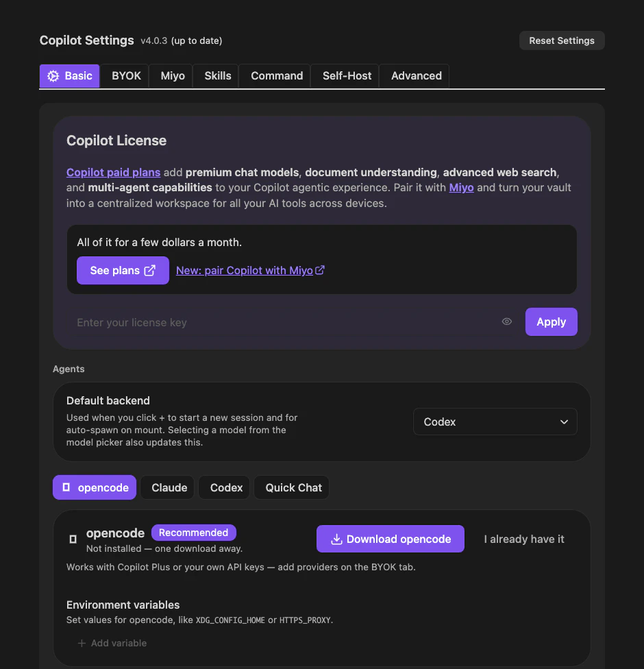Click the opencode logo icon in agent tab
Screen dimensions: 644x669
(66, 487)
